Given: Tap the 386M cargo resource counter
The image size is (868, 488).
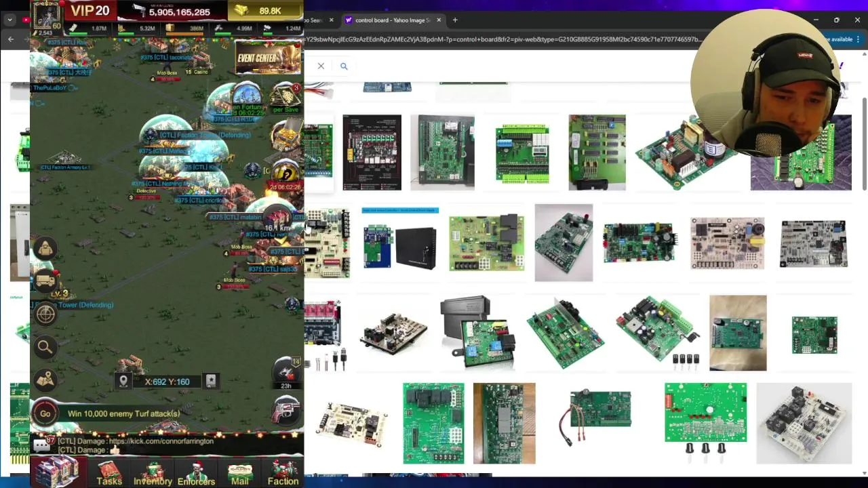Looking at the screenshot, I should coord(184,28).
